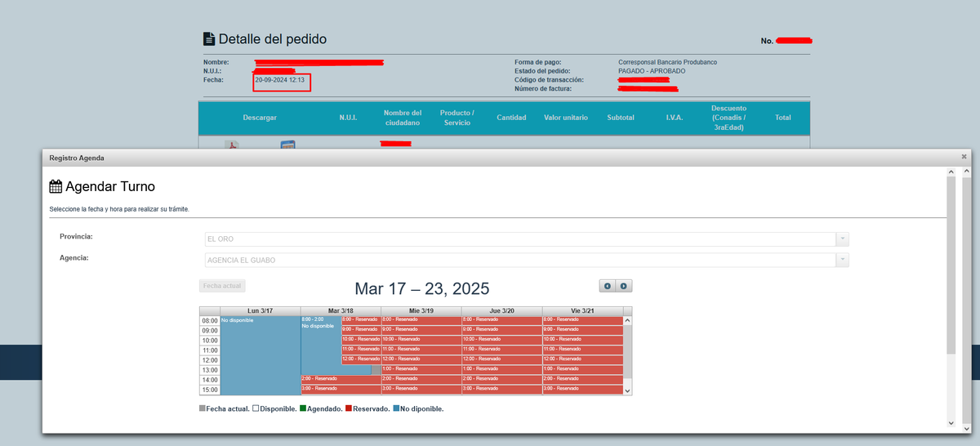Click the Mar 17 – 23, 2025 calendar title

pyautogui.click(x=422, y=288)
